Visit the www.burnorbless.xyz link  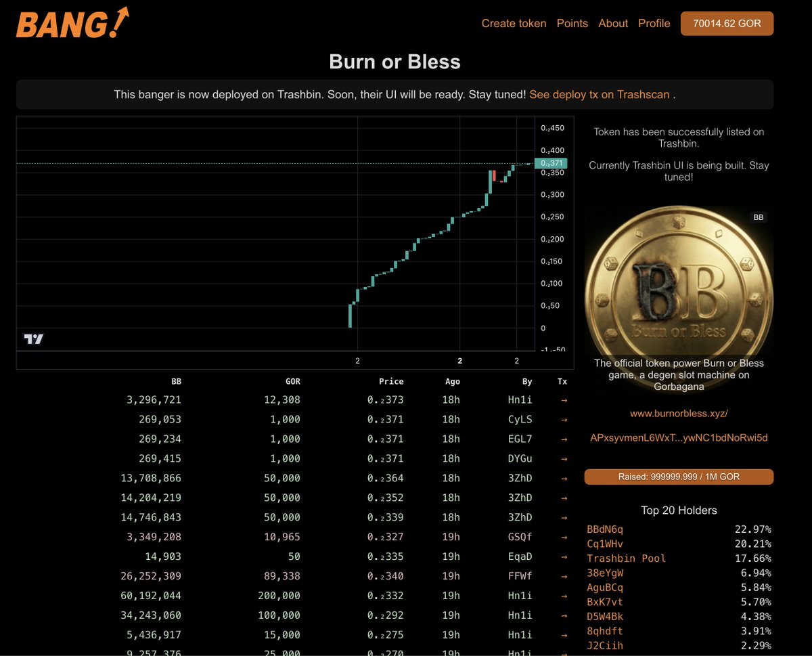(679, 413)
